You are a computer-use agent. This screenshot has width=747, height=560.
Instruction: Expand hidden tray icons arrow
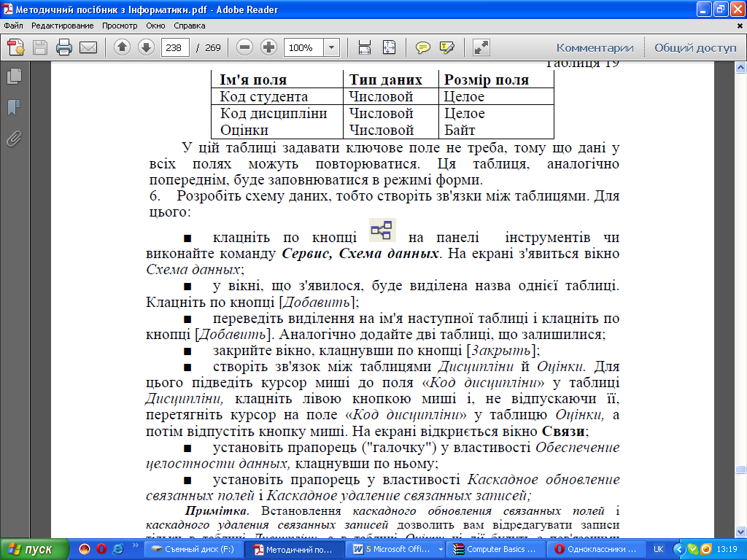679,550
